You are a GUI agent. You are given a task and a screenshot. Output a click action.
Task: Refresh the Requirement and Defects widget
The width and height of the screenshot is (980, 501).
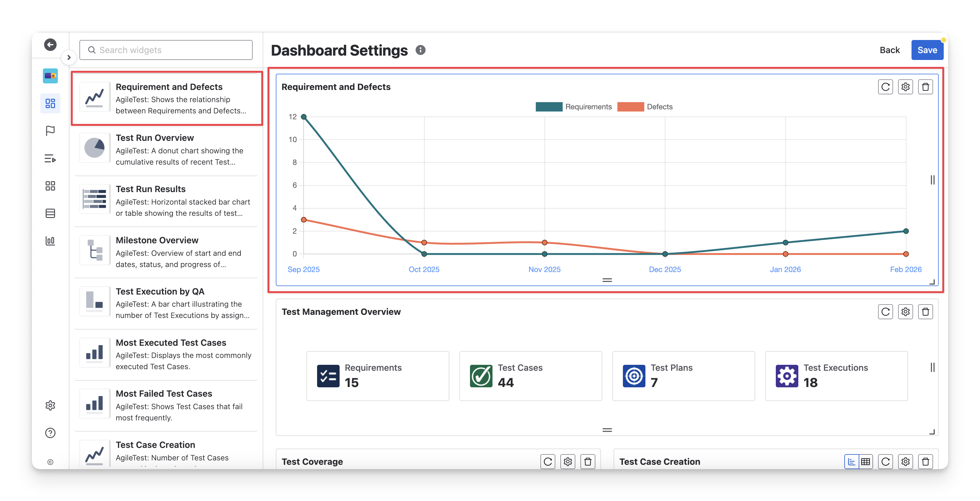coord(885,87)
